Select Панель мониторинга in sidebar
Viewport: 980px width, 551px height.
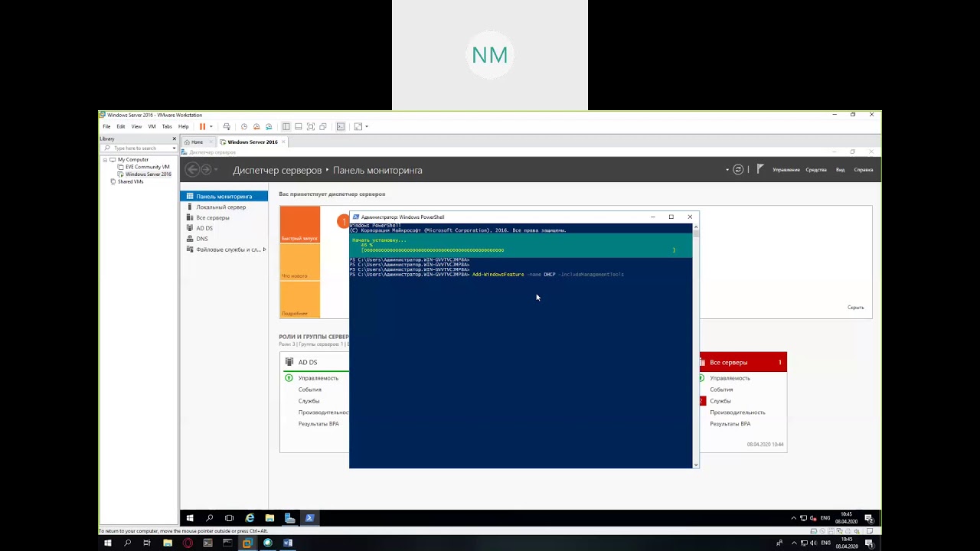click(x=224, y=197)
